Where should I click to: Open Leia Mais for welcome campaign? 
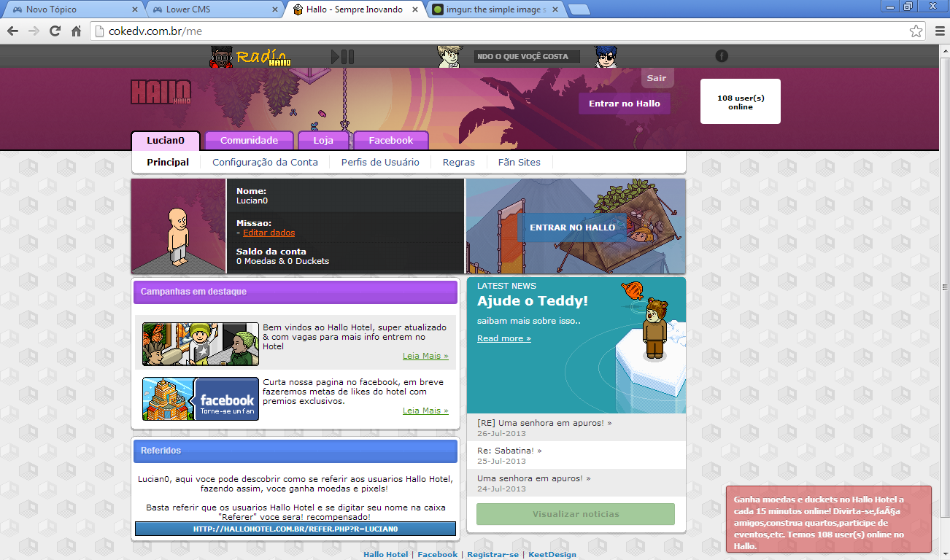click(x=425, y=356)
